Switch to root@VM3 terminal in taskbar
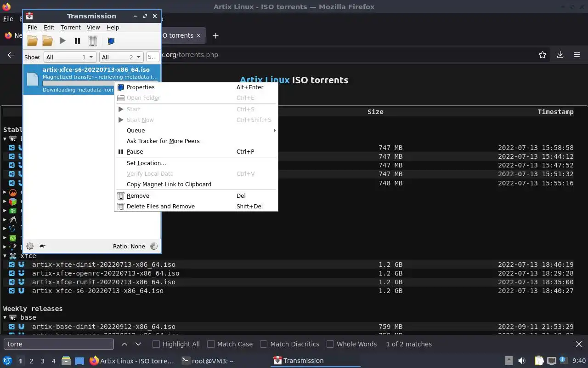 pos(207,361)
